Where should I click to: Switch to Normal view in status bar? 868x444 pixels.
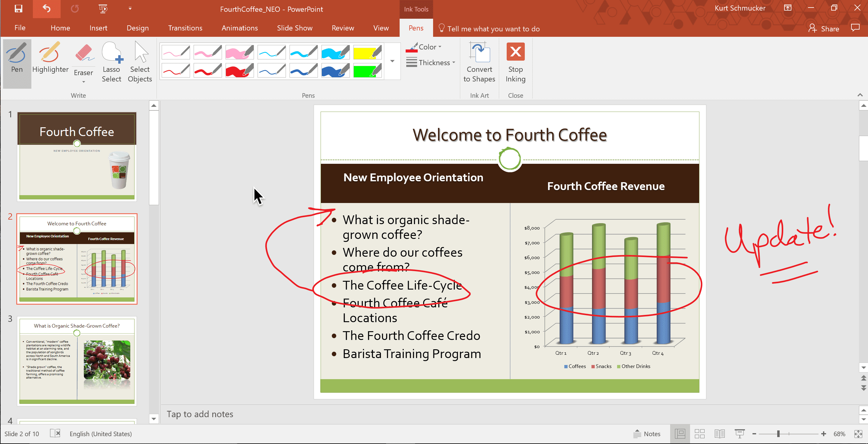(x=680, y=434)
